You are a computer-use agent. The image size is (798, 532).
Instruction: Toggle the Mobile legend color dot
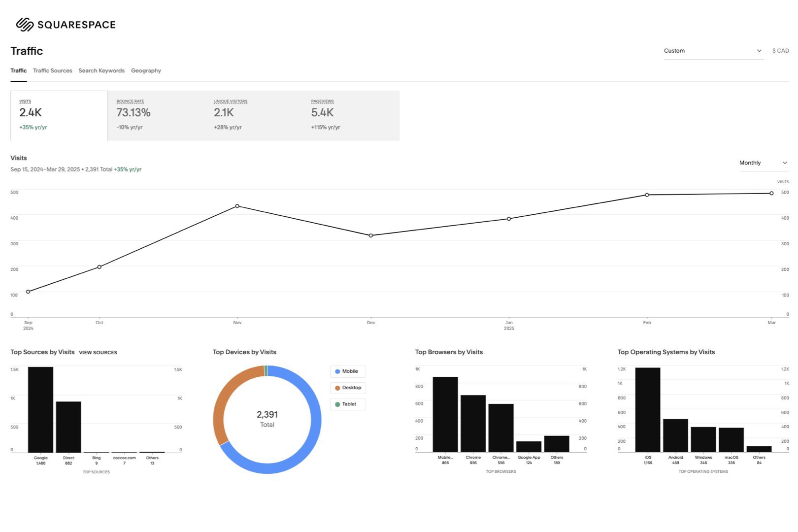[x=337, y=371]
